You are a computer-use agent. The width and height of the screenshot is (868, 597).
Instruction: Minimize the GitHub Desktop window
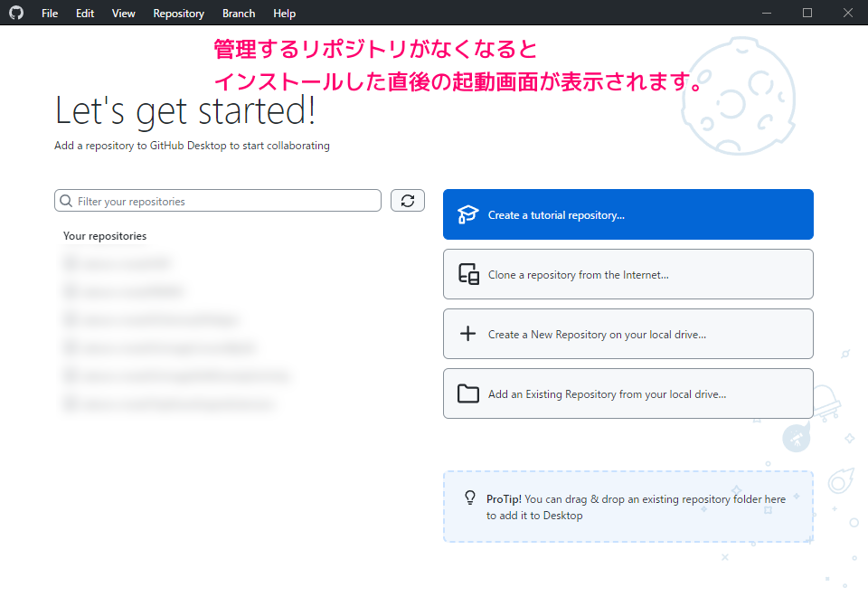pyautogui.click(x=767, y=13)
